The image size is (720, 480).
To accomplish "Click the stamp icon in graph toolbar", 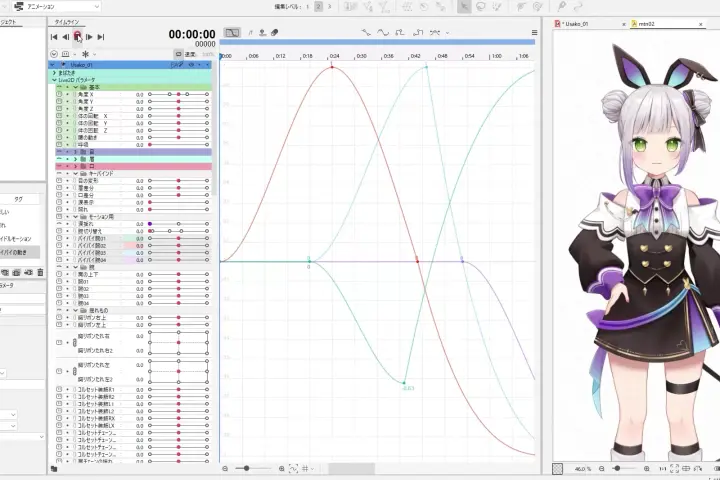I will click(x=263, y=33).
